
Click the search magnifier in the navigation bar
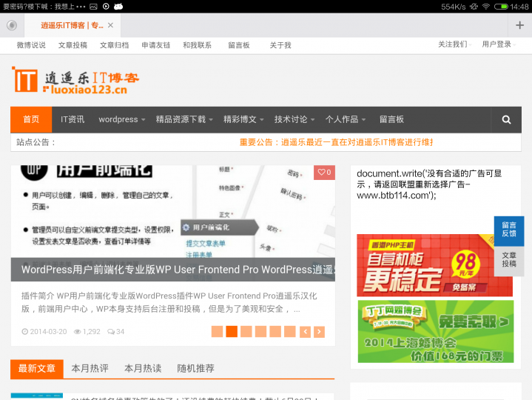point(506,119)
